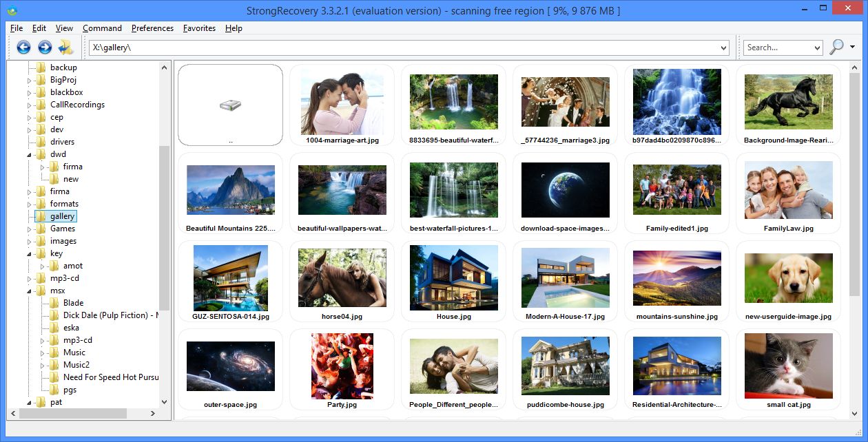Open the Preferences menu
Screen dimensions: 868x442
click(x=153, y=28)
